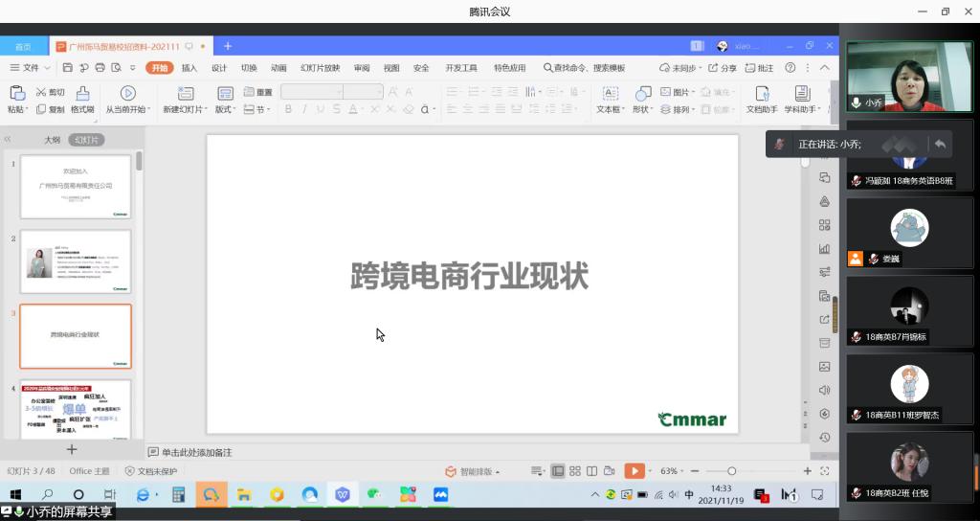The image size is (980, 521).
Task: Toggle bold formatting button
Action: (x=288, y=110)
